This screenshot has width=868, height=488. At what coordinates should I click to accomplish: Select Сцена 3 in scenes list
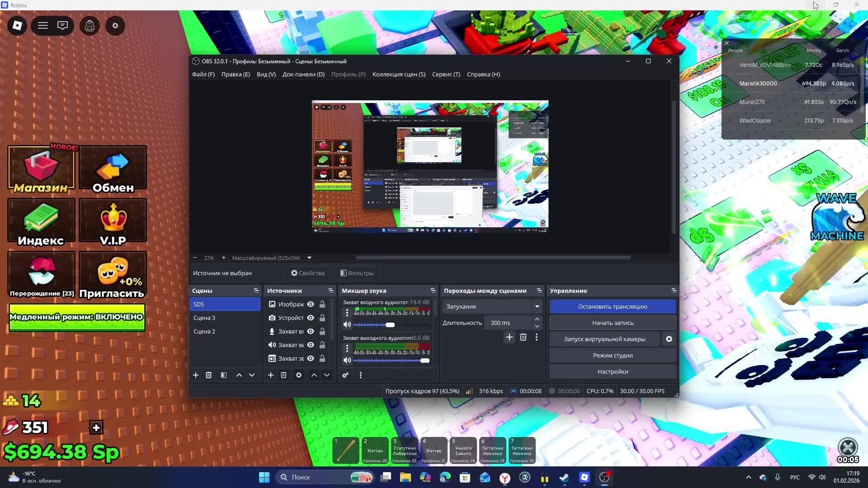coord(204,318)
